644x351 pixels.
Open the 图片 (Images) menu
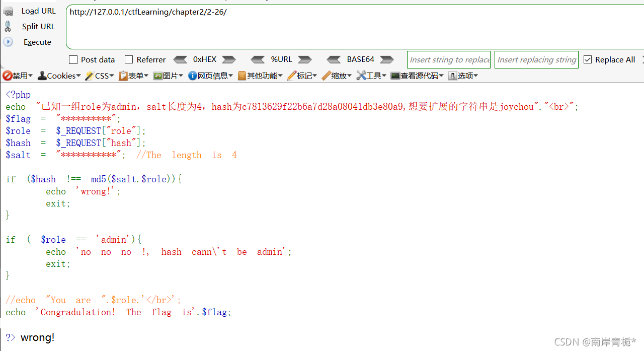(168, 76)
